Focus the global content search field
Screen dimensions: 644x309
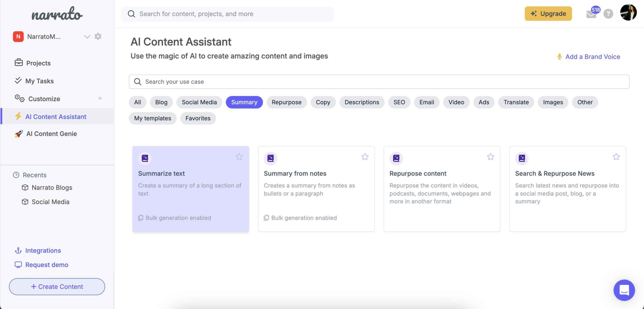(227, 14)
